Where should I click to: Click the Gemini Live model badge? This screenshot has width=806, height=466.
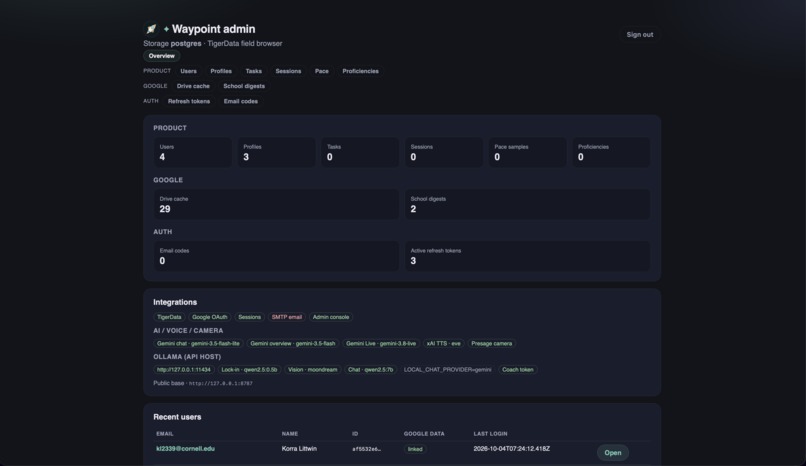coord(381,343)
